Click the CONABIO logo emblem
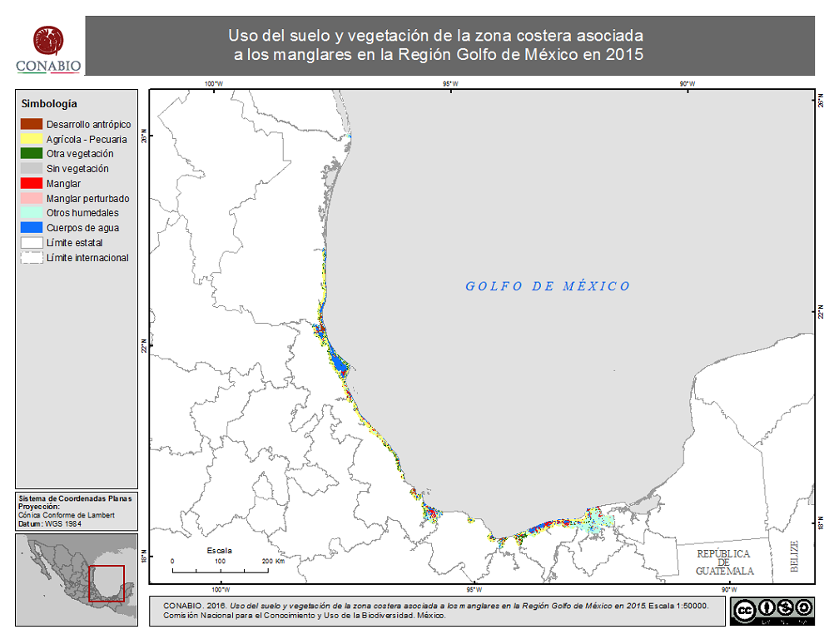Image resolution: width=834 pixels, height=644 pixels. [x=48, y=40]
